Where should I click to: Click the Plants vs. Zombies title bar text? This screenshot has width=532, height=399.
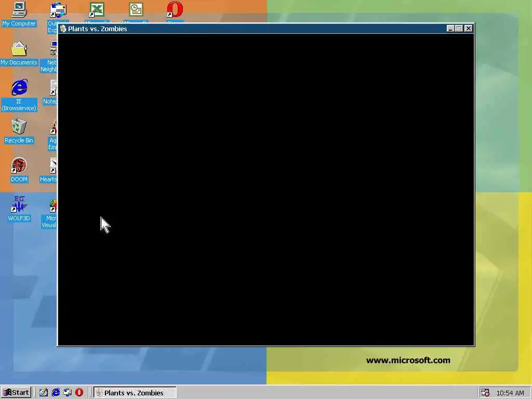pos(97,29)
